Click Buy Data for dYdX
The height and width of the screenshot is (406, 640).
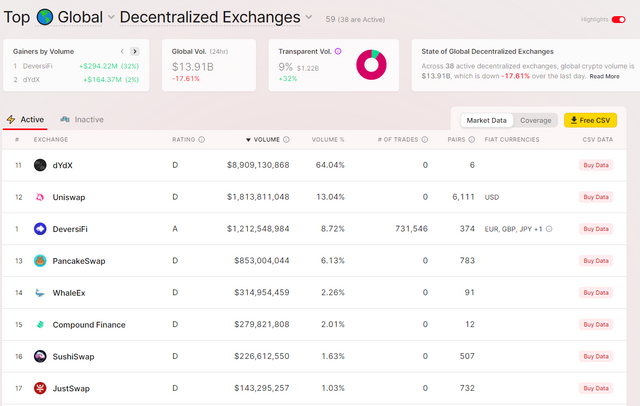point(596,165)
